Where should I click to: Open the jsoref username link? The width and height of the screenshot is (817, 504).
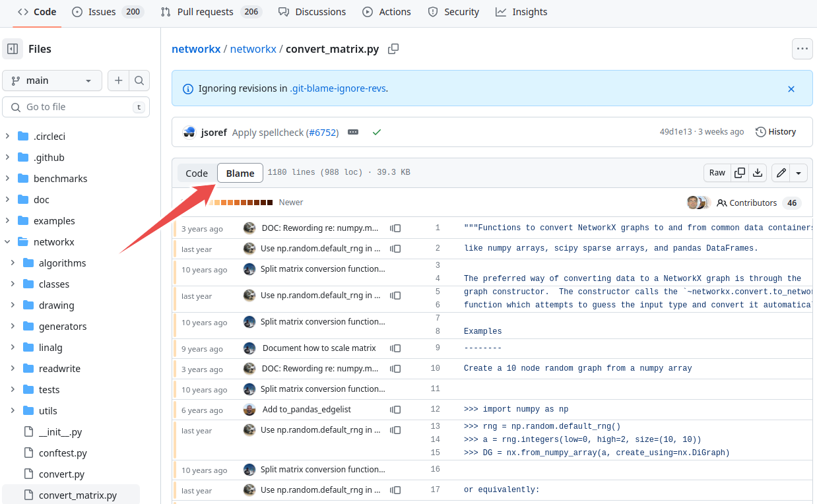pyautogui.click(x=214, y=132)
